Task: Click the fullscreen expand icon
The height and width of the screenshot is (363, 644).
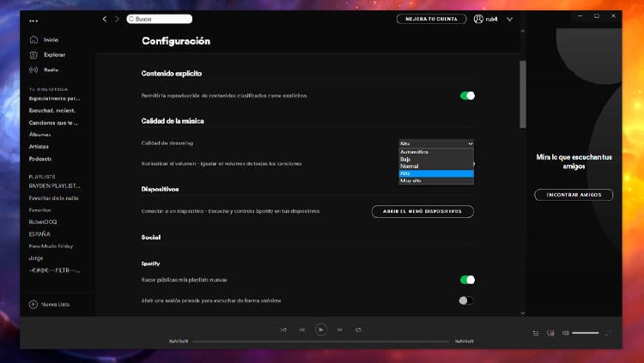Action: (608, 333)
